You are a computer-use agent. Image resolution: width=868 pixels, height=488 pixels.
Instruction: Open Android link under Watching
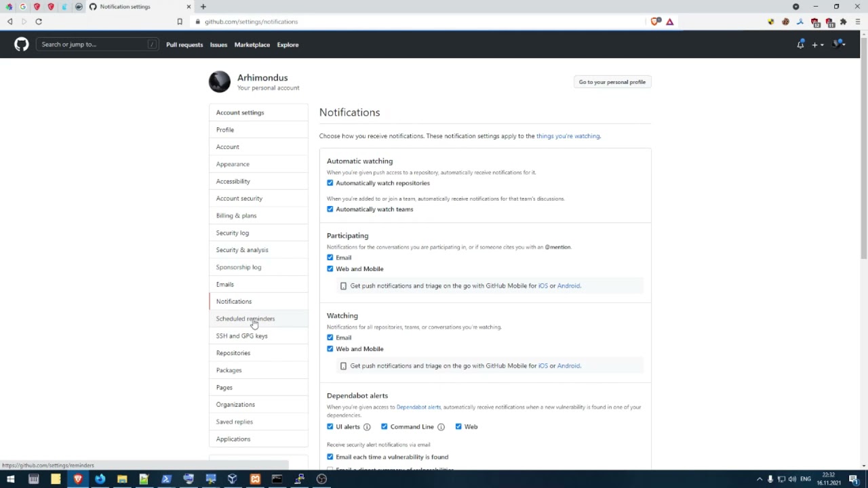point(568,366)
